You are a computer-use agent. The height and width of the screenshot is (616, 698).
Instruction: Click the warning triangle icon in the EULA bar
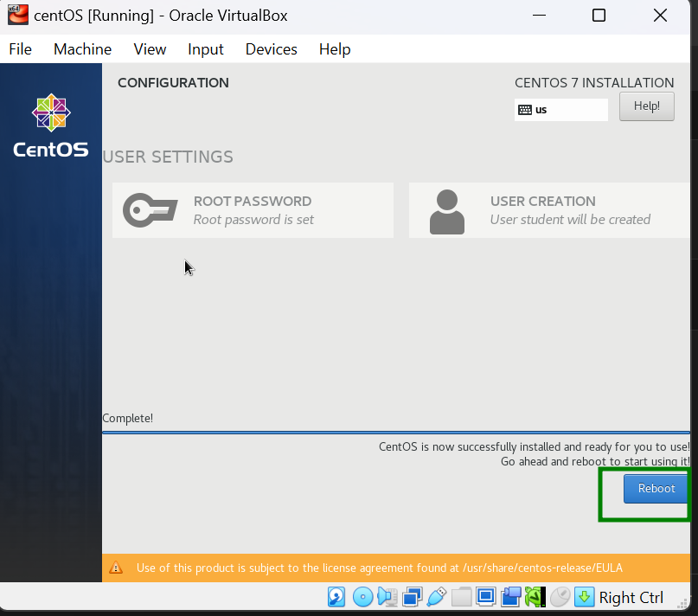[116, 568]
